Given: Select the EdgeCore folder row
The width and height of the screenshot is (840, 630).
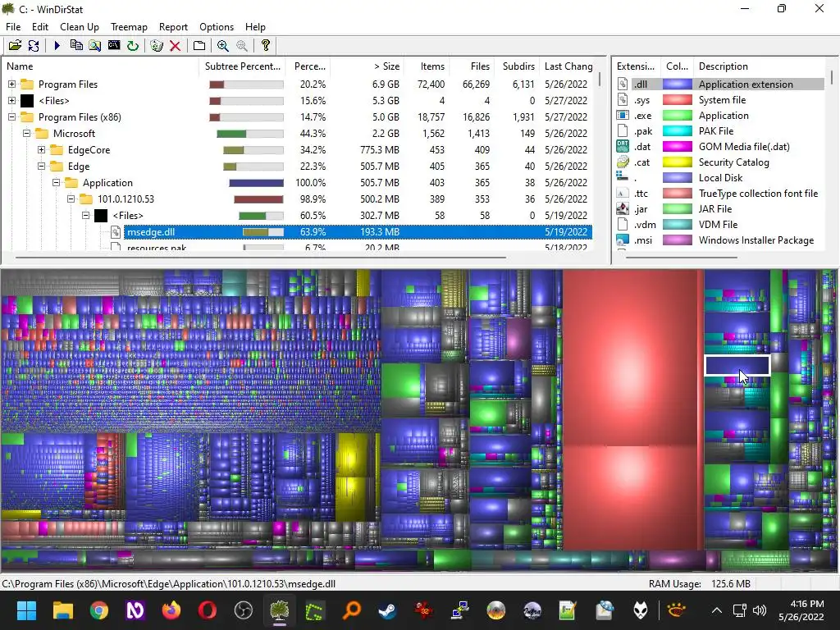Looking at the screenshot, I should coord(299,149).
